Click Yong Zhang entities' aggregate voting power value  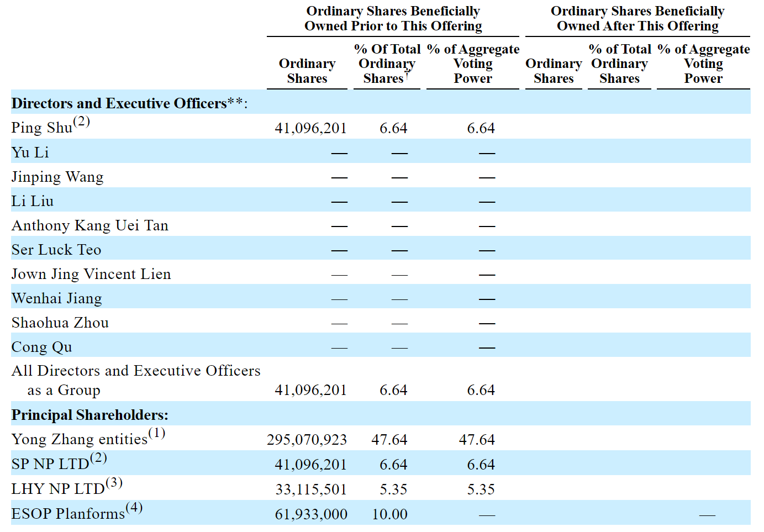(477, 440)
